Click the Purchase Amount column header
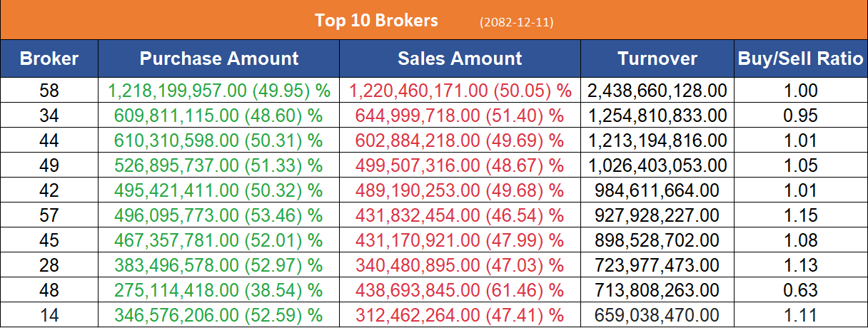 click(x=219, y=58)
